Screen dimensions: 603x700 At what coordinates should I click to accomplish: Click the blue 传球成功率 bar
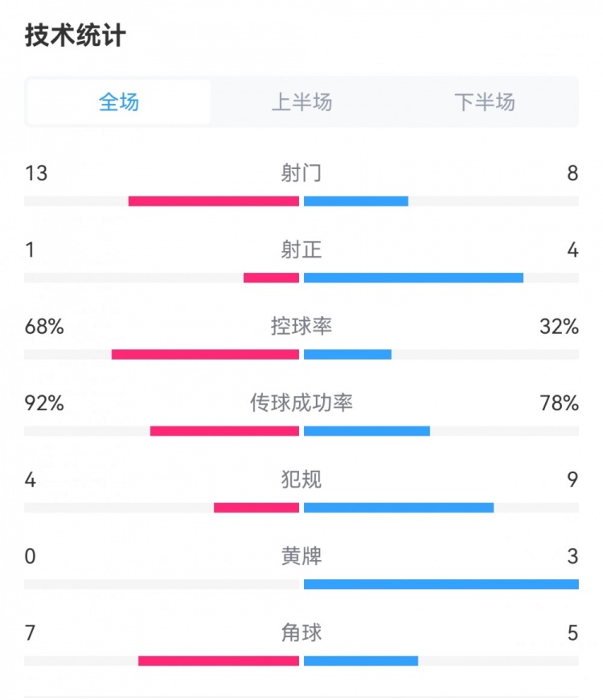click(x=367, y=431)
